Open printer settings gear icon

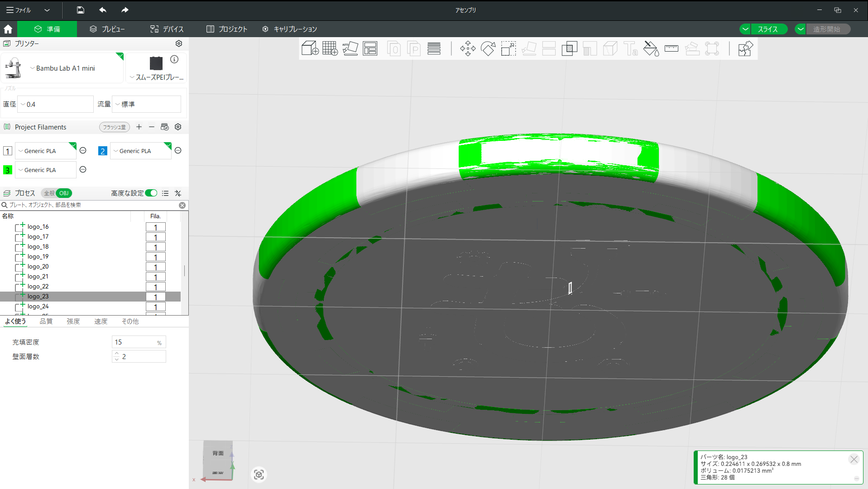click(179, 43)
